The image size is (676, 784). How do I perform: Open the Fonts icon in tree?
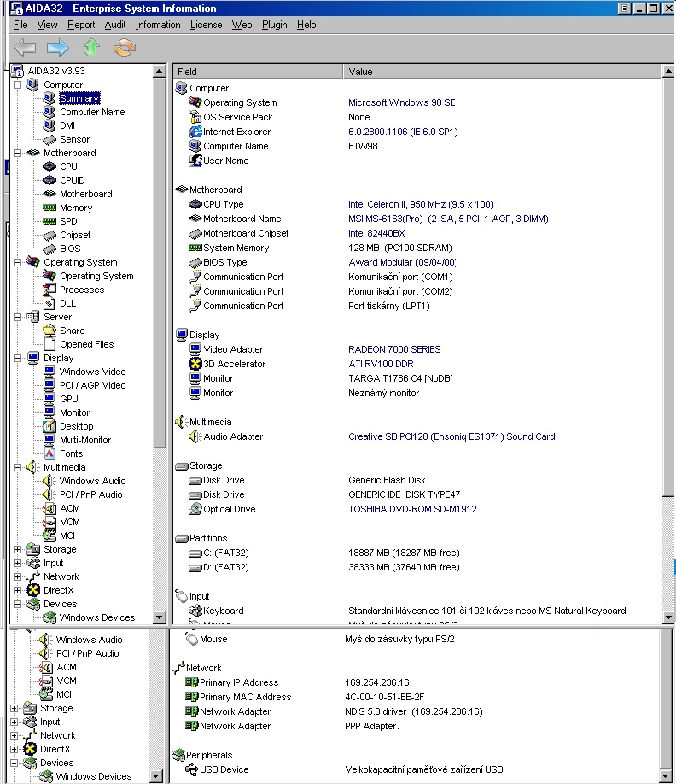[x=49, y=453]
